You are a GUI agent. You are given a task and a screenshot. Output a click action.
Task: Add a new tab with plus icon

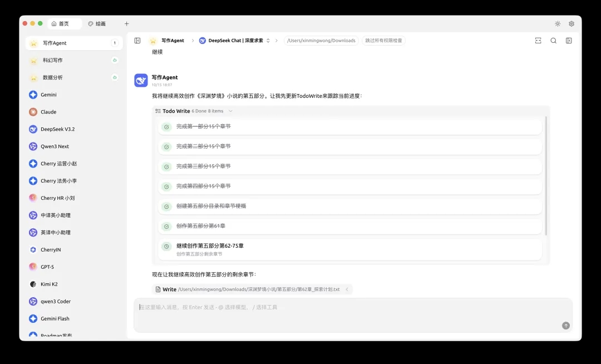pyautogui.click(x=126, y=24)
